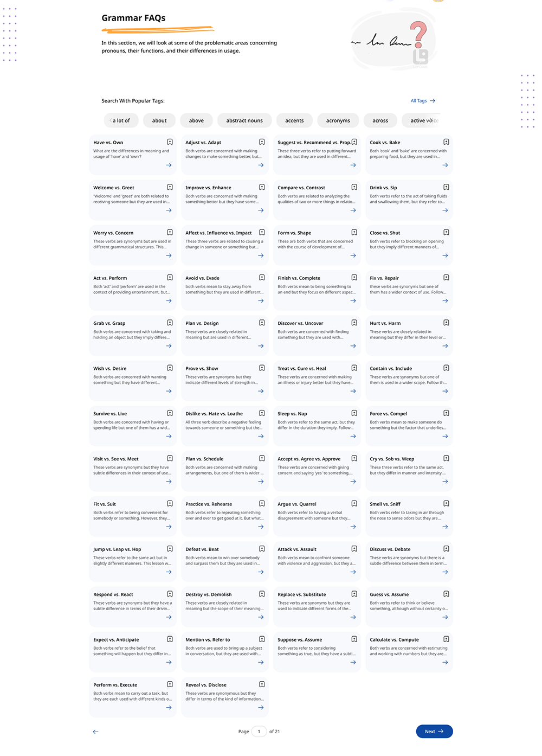Click arrow on Reveal vs. Disclose card

point(261,707)
